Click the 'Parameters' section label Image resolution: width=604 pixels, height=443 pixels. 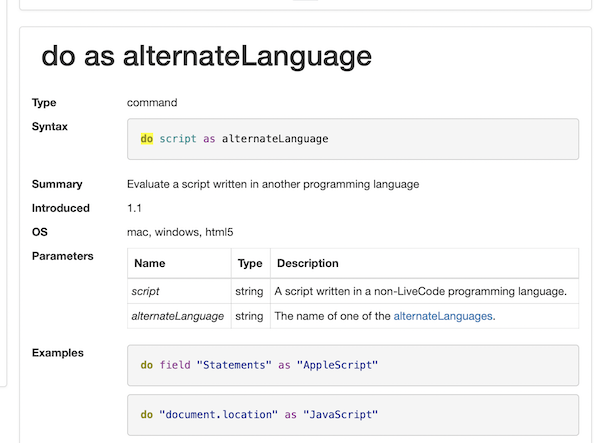[63, 256]
